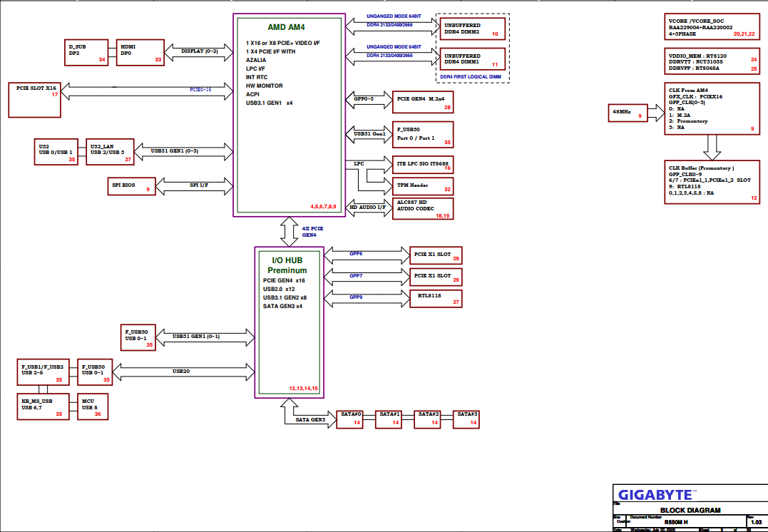The width and height of the screenshot is (768, 532).
Task: Click the SATA GEN3 x4 line in I/O HUB
Action: coord(282,306)
